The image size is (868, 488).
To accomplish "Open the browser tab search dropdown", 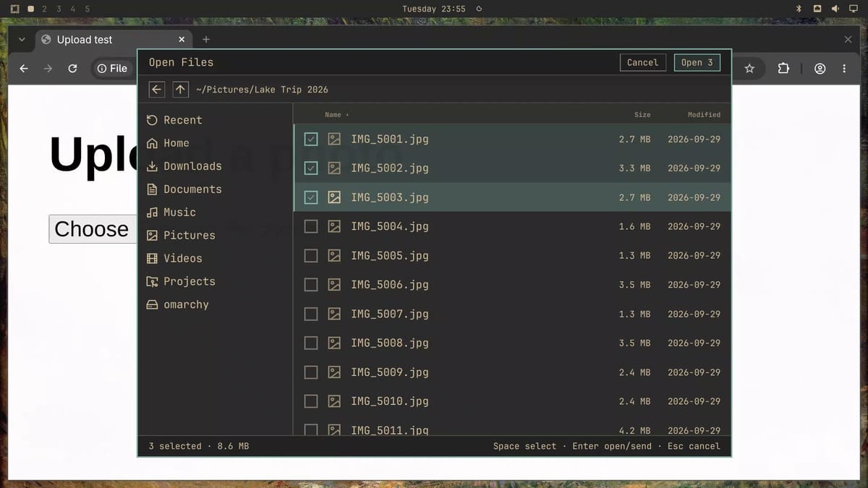I will (22, 40).
